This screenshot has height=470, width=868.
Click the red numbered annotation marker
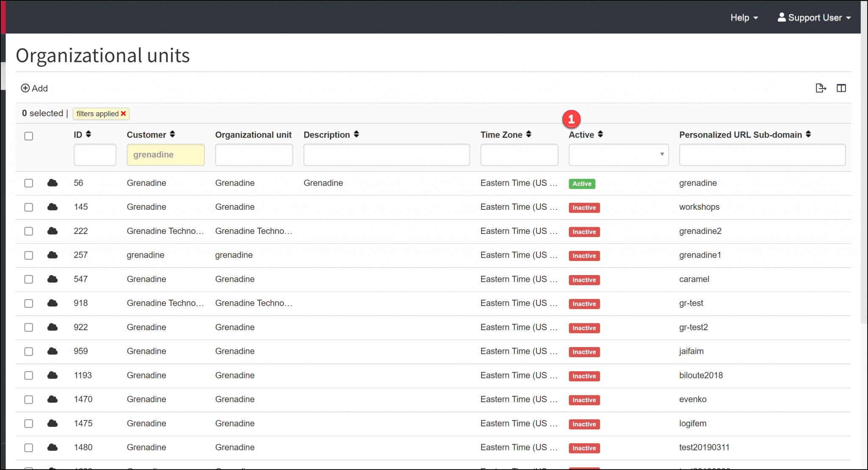(571, 119)
